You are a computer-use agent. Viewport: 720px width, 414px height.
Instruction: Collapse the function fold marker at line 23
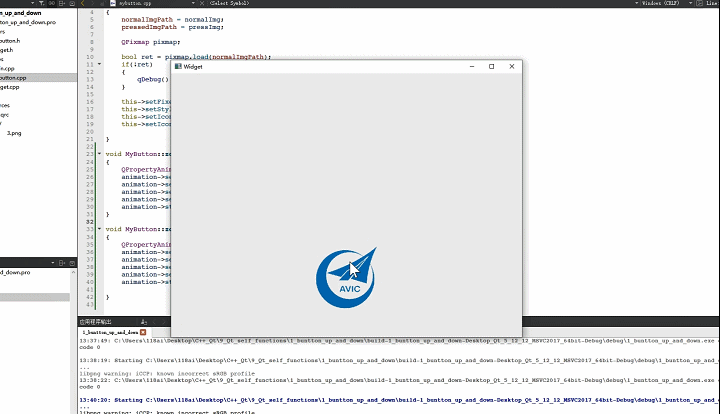point(99,154)
